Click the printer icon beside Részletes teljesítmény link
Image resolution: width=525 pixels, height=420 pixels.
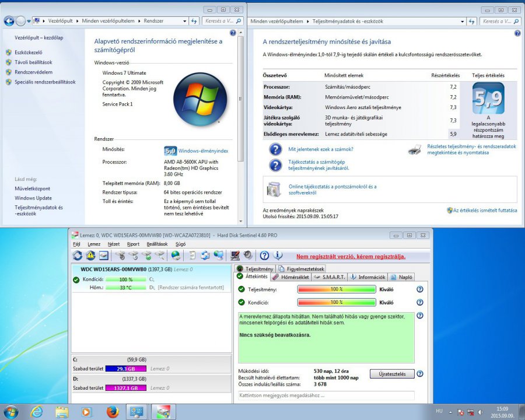point(415,150)
